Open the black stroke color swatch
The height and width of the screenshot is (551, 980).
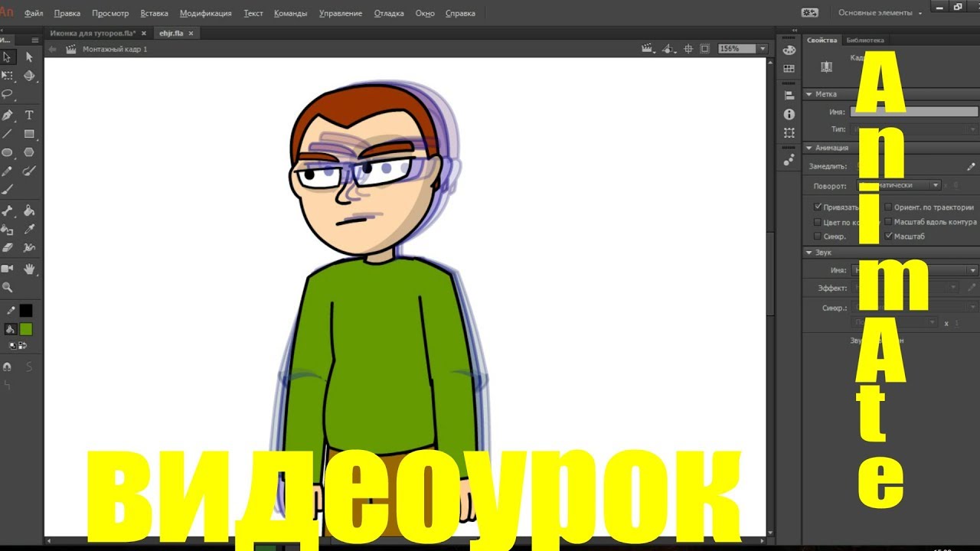(26, 311)
